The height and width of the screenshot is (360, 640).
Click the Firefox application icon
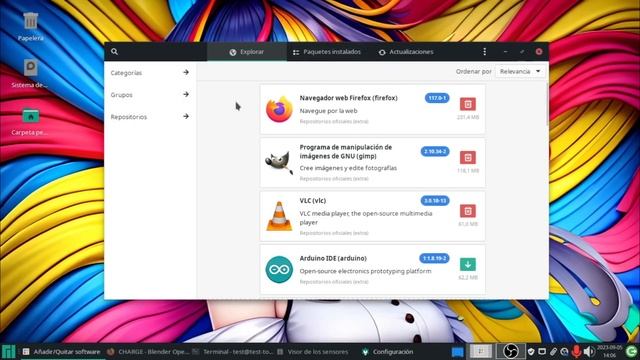click(279, 109)
